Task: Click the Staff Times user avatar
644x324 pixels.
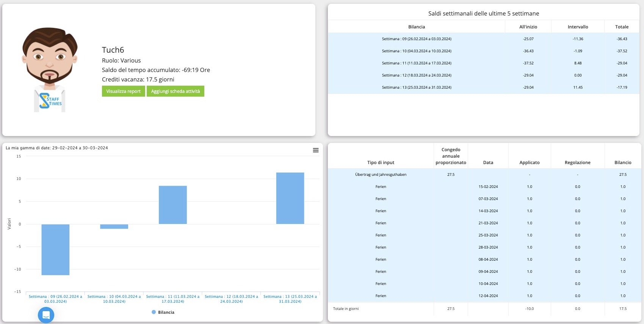Action: [50, 70]
